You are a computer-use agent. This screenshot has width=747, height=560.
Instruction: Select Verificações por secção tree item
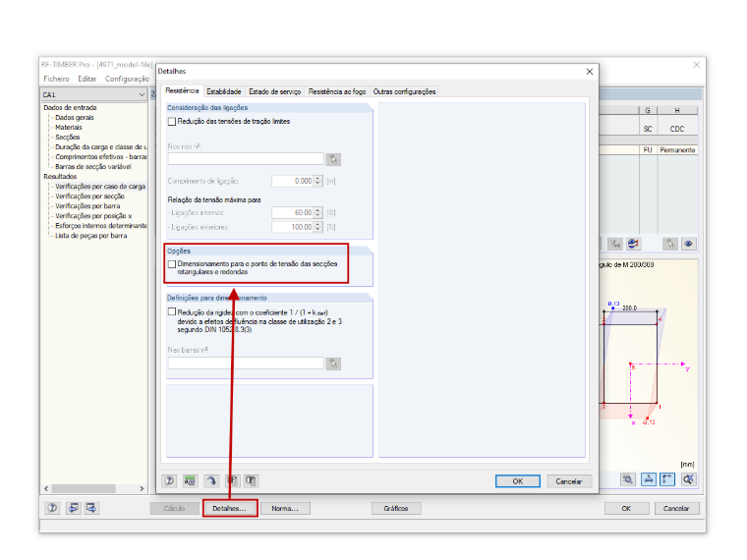click(x=89, y=196)
